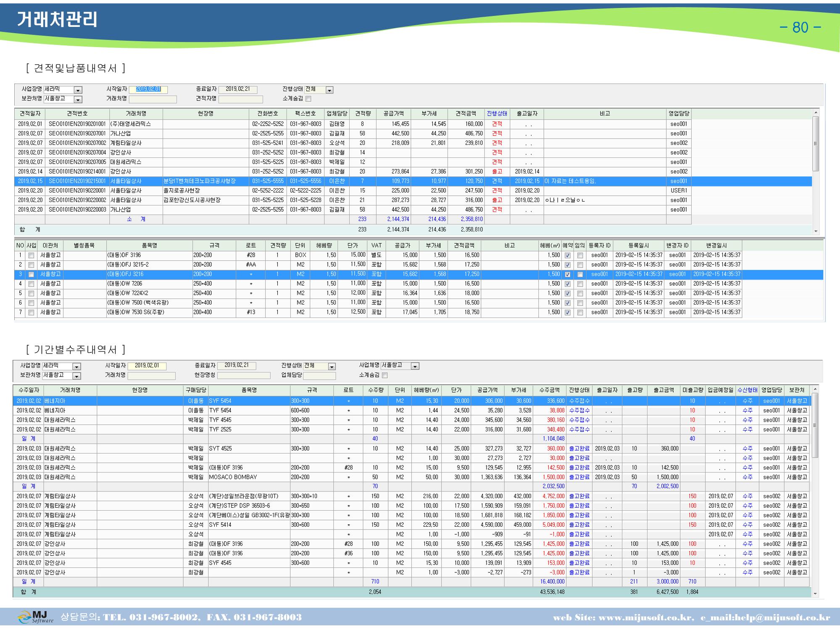Select the (대동)DW 7530 S6(주황) item row
This screenshot has width=840, height=630.
tap(378, 312)
